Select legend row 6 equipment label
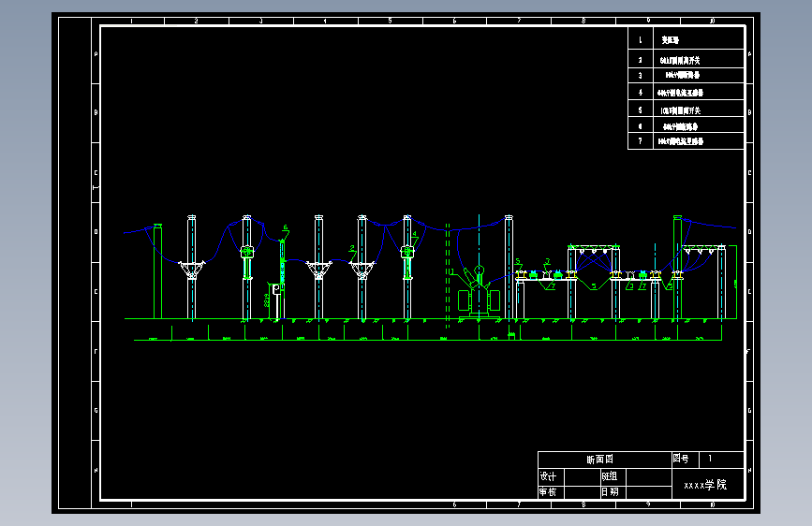Viewport: 812px width, 526px height. 681,126
